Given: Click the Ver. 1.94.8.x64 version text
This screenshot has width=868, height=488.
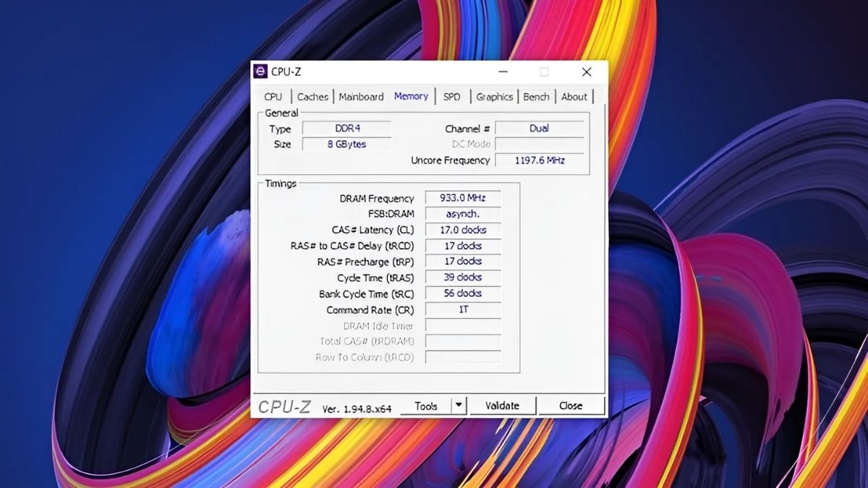Looking at the screenshot, I should pos(357,408).
